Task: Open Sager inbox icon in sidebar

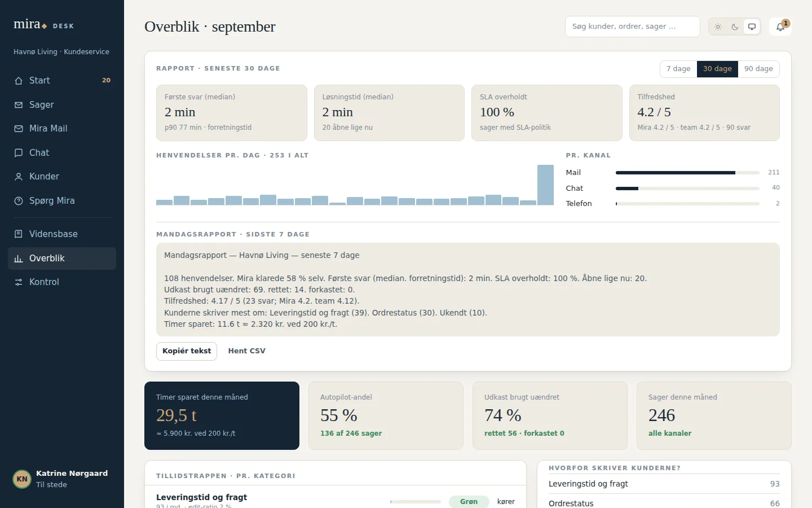Action: [x=19, y=105]
